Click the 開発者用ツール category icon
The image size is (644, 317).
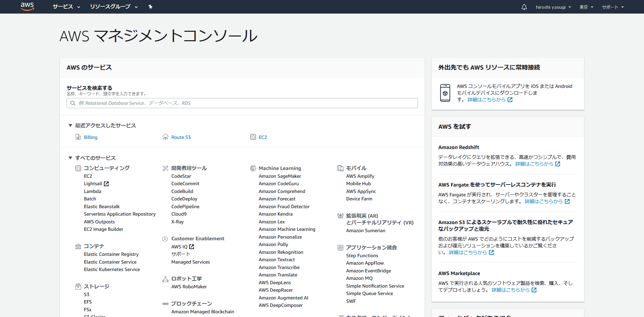(165, 168)
